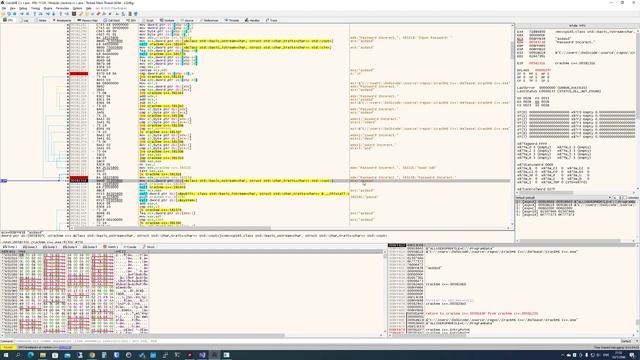Open the Plugins menu

point(48,8)
